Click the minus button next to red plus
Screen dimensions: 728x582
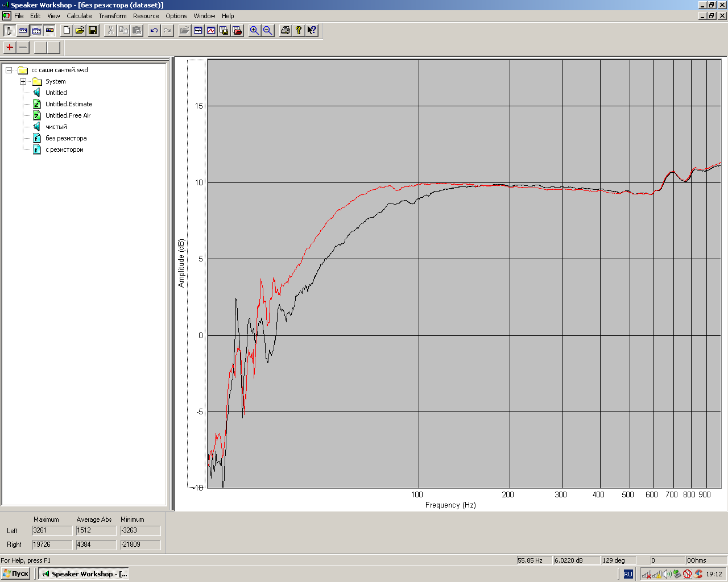[23, 47]
